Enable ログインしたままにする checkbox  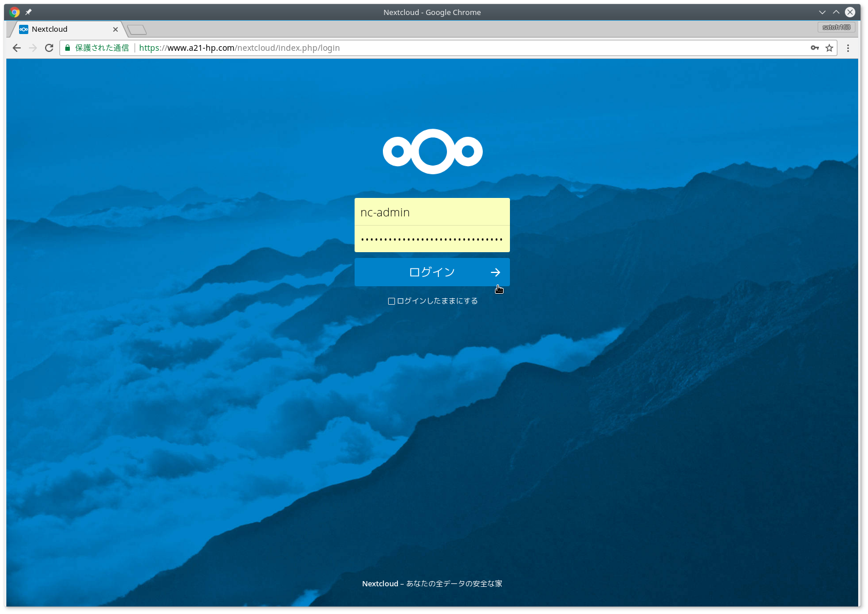(392, 301)
